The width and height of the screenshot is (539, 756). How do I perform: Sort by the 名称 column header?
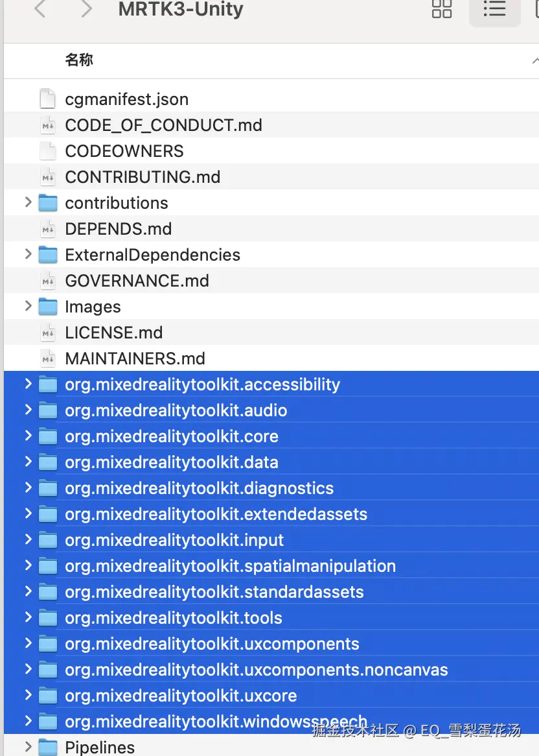79,60
